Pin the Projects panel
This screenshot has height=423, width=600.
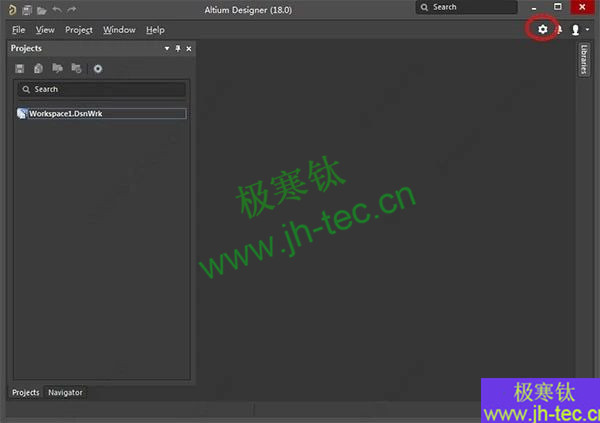click(178, 49)
